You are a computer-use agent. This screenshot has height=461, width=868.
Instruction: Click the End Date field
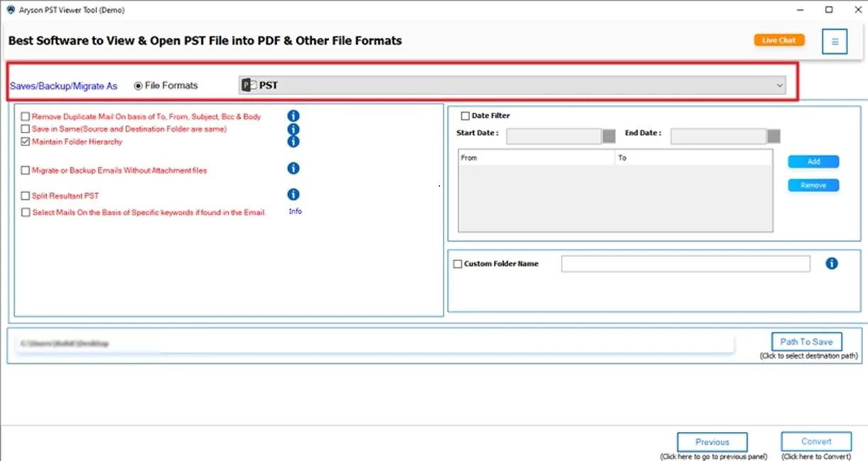[x=718, y=136]
